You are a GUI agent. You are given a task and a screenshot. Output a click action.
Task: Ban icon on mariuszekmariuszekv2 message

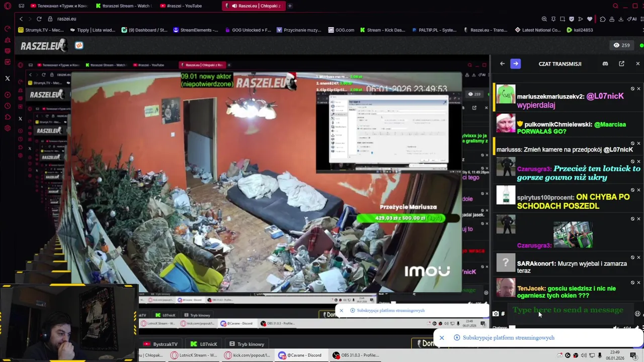[632, 89]
